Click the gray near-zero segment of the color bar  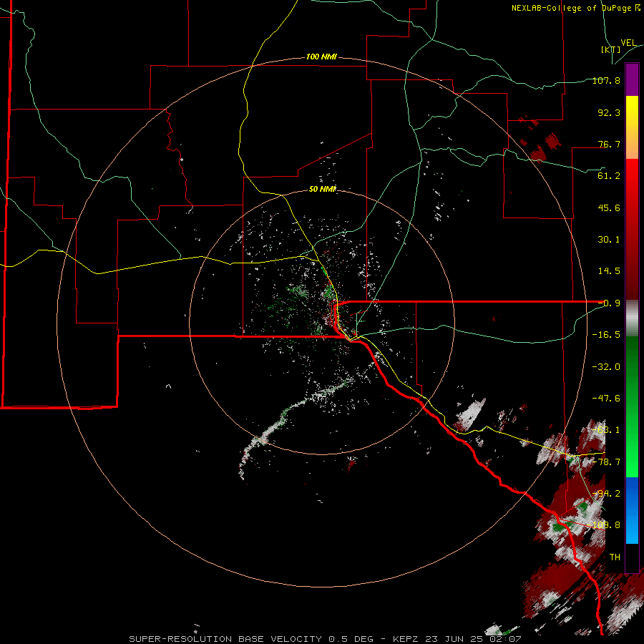point(632,318)
